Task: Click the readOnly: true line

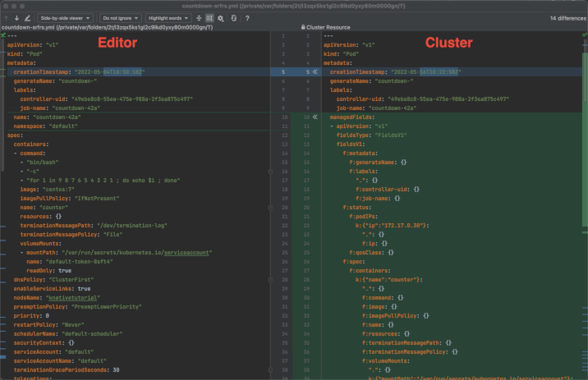Action: tap(48, 271)
